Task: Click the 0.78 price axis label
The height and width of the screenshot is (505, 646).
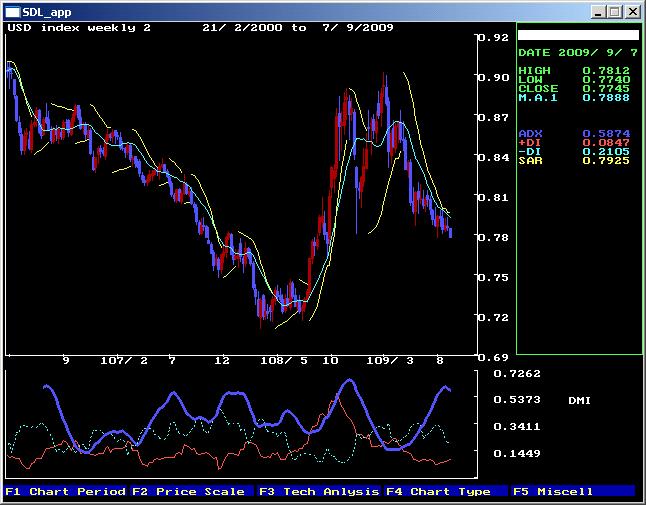Action: pos(493,237)
